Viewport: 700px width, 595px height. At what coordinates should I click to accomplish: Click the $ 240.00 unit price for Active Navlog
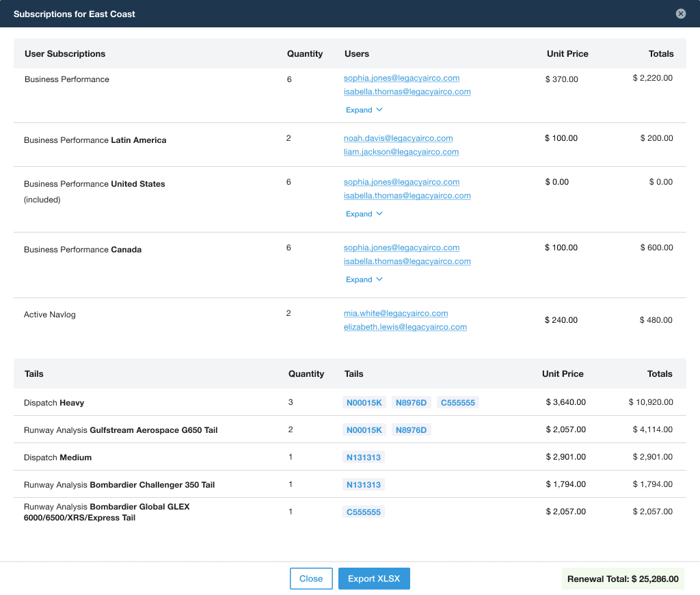[561, 320]
